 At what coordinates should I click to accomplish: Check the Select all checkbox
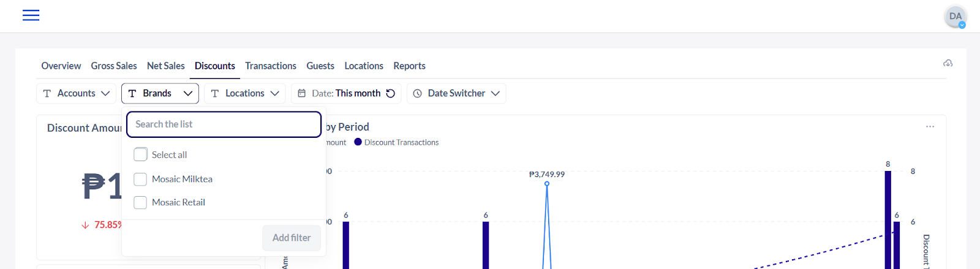(140, 154)
